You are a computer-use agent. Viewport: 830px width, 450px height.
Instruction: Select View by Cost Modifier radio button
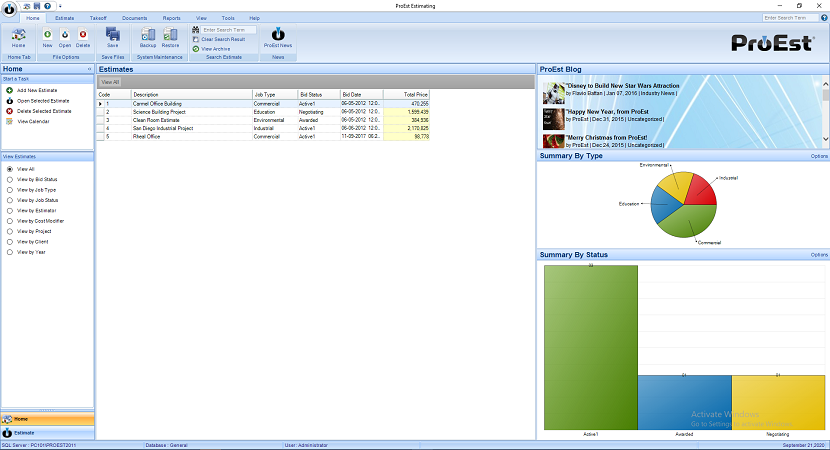(10, 221)
